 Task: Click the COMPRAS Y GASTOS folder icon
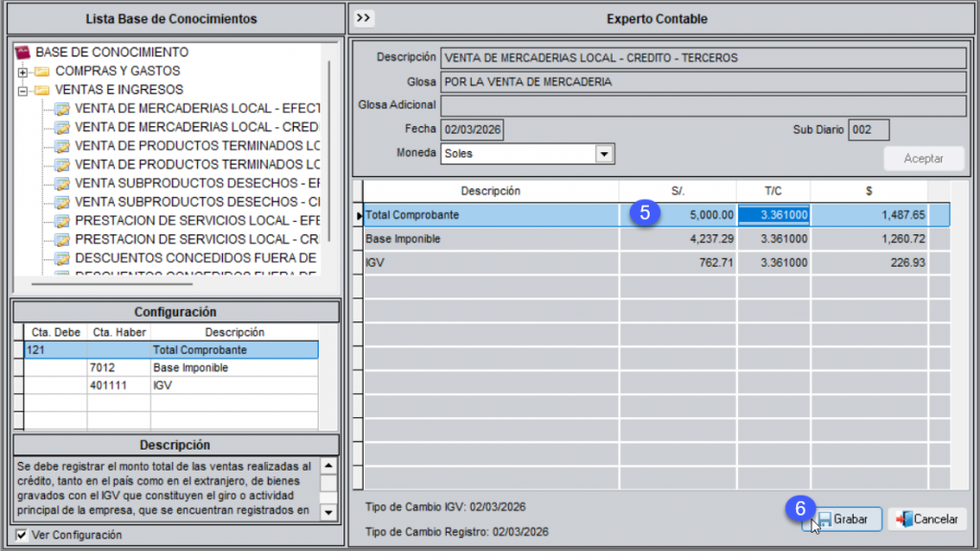(42, 71)
